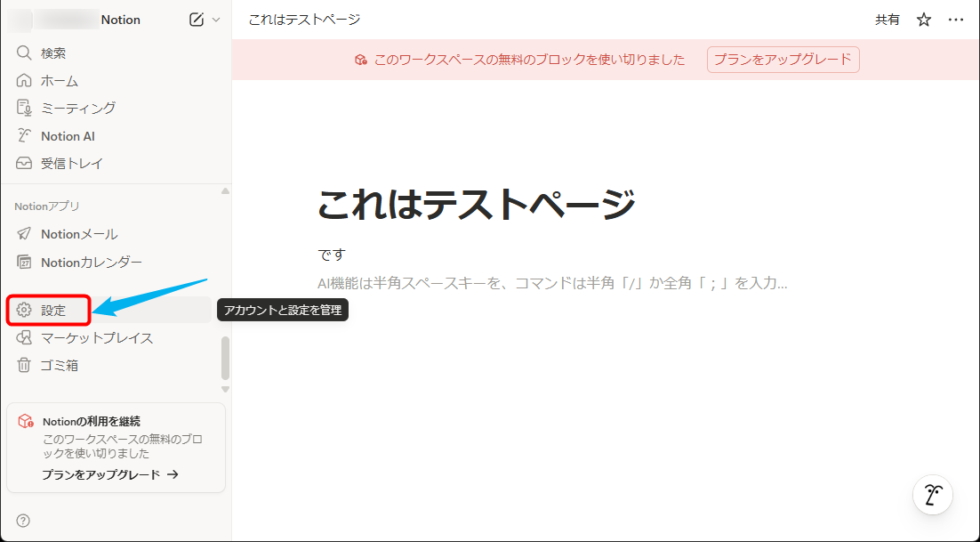Click プランをアップグレード link in sidebar card
The height and width of the screenshot is (542, 980).
[x=109, y=474]
